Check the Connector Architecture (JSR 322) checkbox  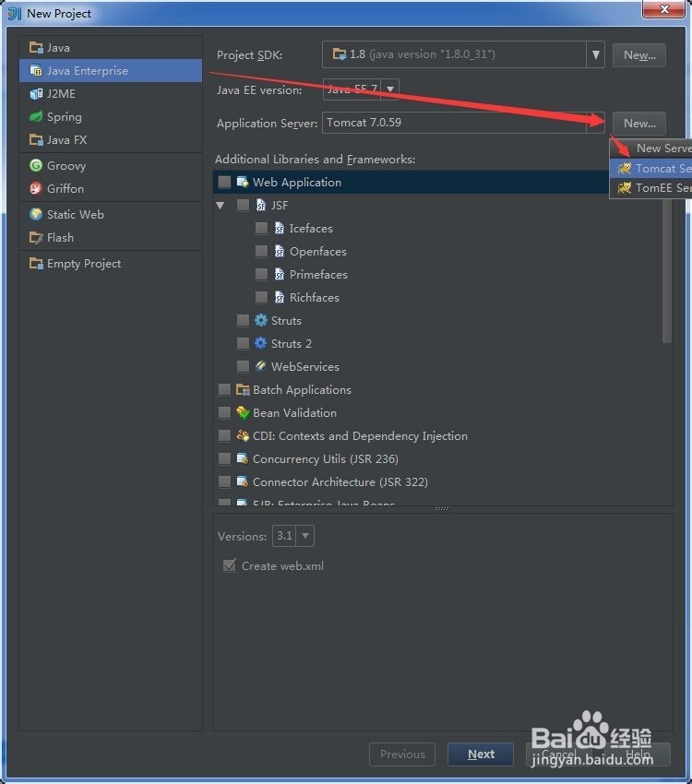tap(224, 481)
